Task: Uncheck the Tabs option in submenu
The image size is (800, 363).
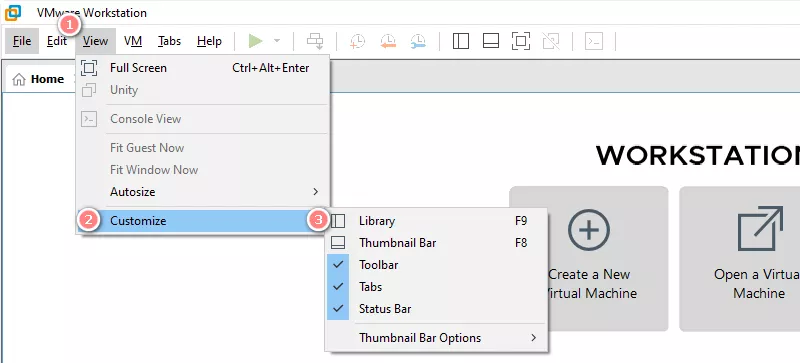Action: [437, 287]
